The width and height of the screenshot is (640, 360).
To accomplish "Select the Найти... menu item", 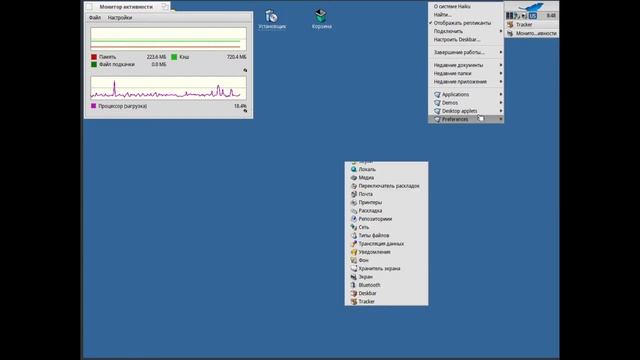I will click(x=466, y=15).
